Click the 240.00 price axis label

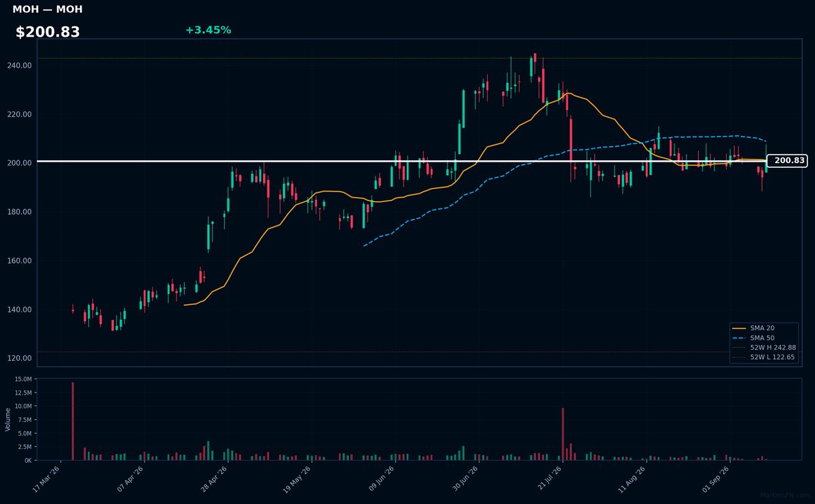[x=19, y=65]
